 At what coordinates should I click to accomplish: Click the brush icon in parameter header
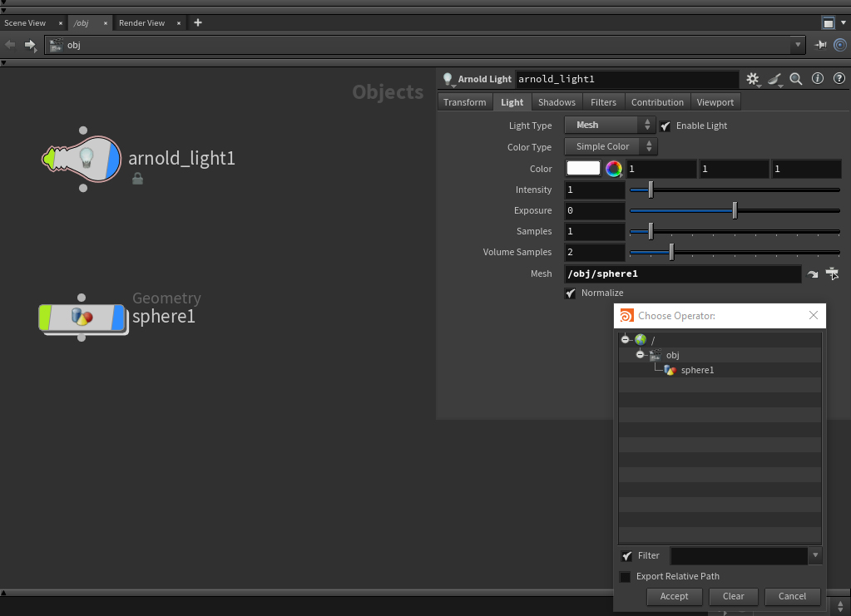point(774,79)
